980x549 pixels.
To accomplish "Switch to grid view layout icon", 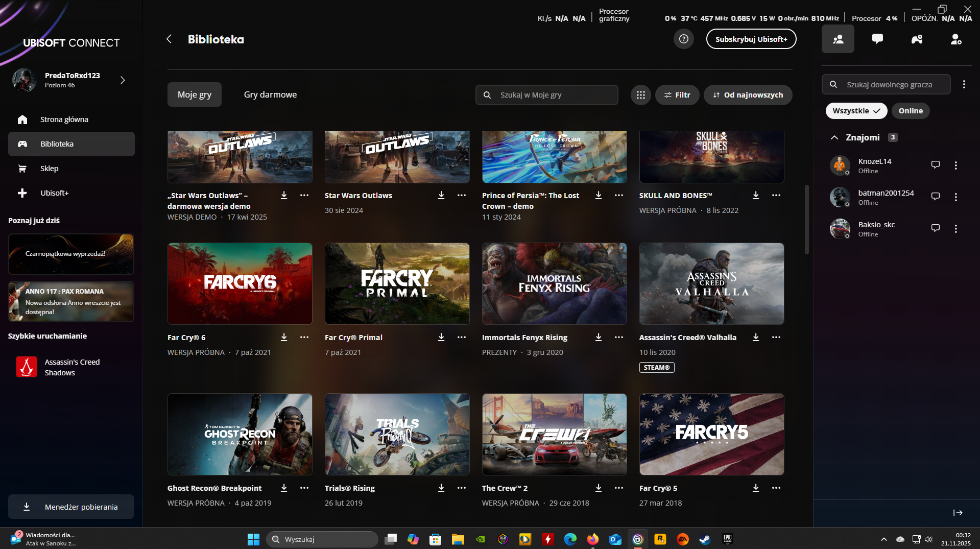I will point(640,95).
